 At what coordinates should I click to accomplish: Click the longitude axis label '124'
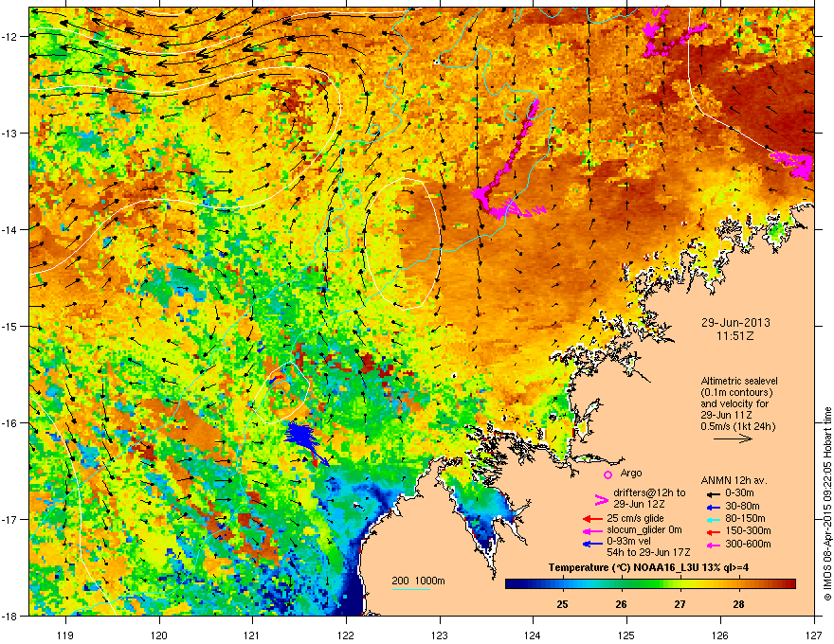[533, 635]
